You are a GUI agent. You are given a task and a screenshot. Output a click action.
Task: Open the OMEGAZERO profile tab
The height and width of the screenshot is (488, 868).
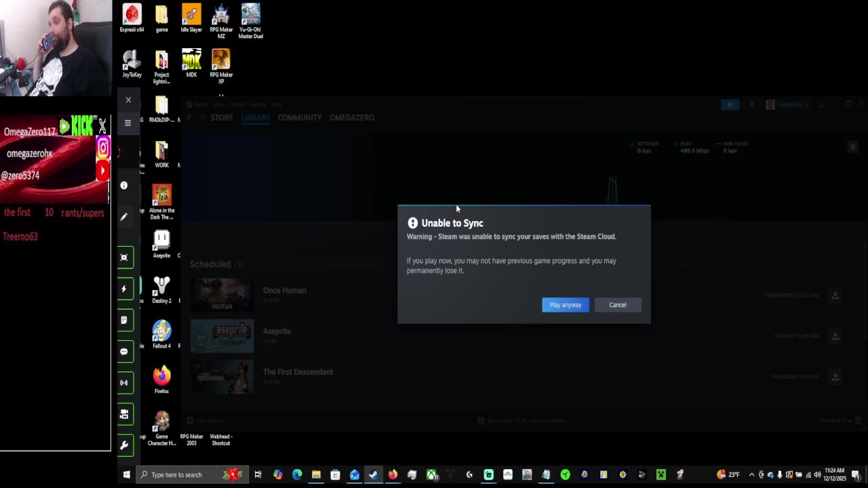coord(352,117)
